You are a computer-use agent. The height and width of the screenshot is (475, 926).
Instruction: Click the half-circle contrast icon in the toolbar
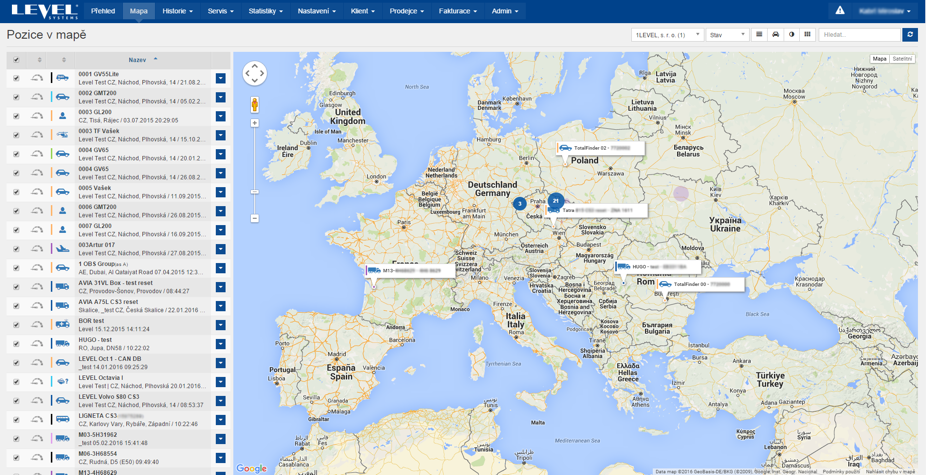click(791, 35)
